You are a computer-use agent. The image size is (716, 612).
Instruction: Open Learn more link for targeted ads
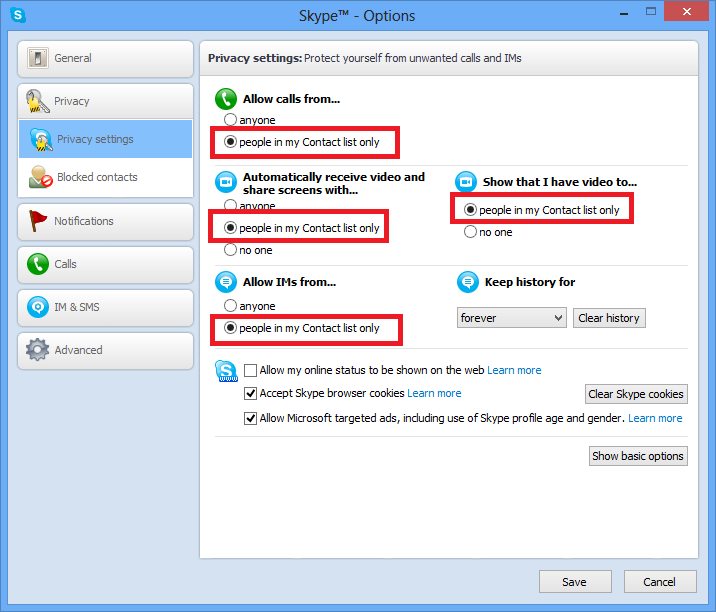655,418
